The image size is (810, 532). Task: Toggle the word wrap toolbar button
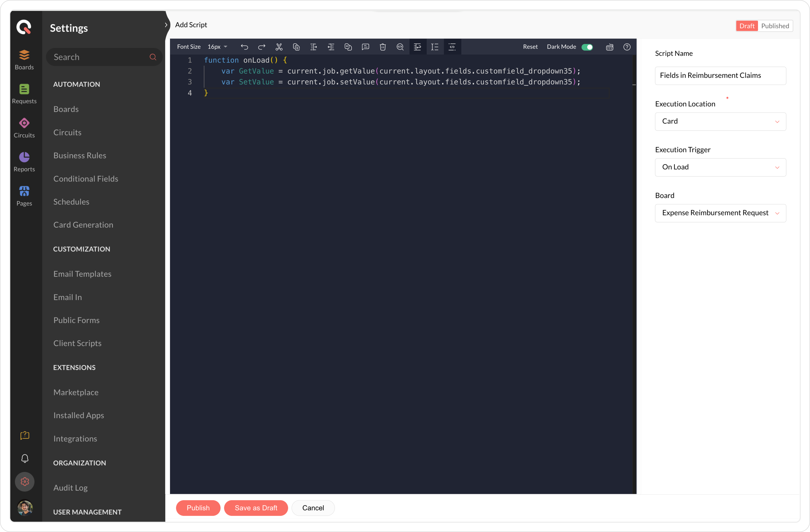point(417,47)
